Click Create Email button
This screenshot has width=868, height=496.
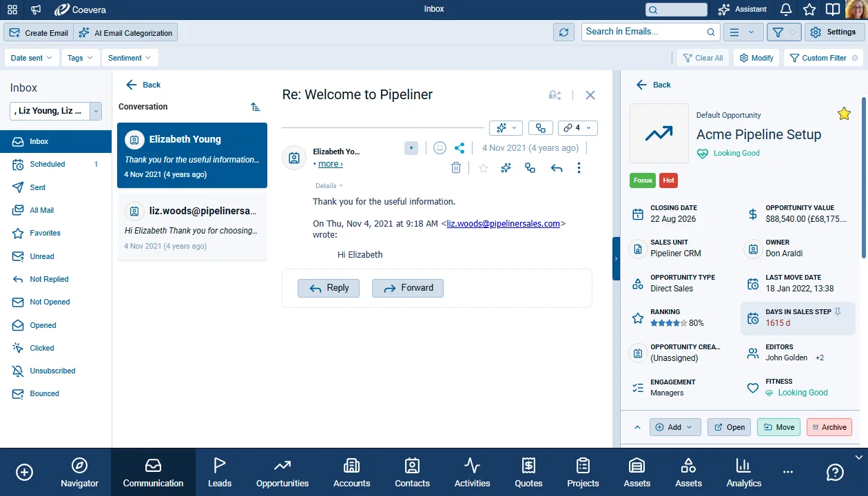click(x=39, y=32)
